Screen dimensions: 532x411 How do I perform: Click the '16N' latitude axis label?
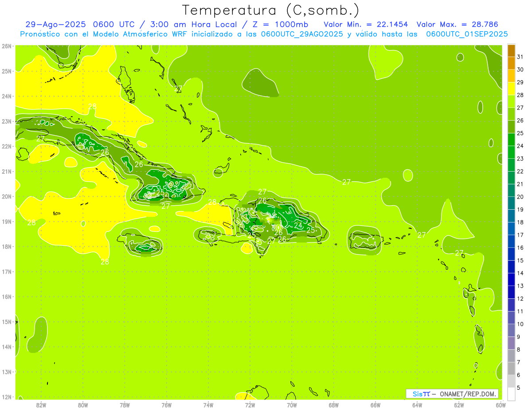pos(7,297)
